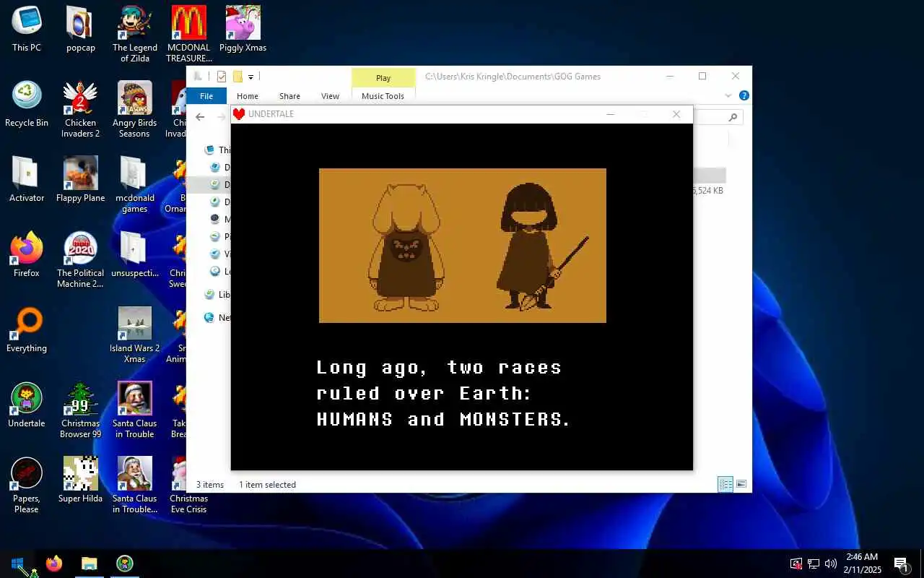Launch Island Wars 2 Xmas shortcut

[x=134, y=335]
